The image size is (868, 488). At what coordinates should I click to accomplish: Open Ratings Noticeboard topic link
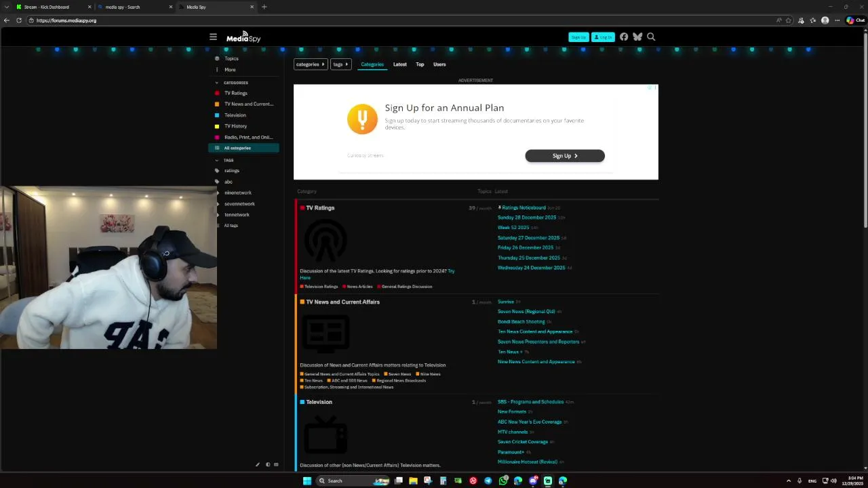(524, 207)
